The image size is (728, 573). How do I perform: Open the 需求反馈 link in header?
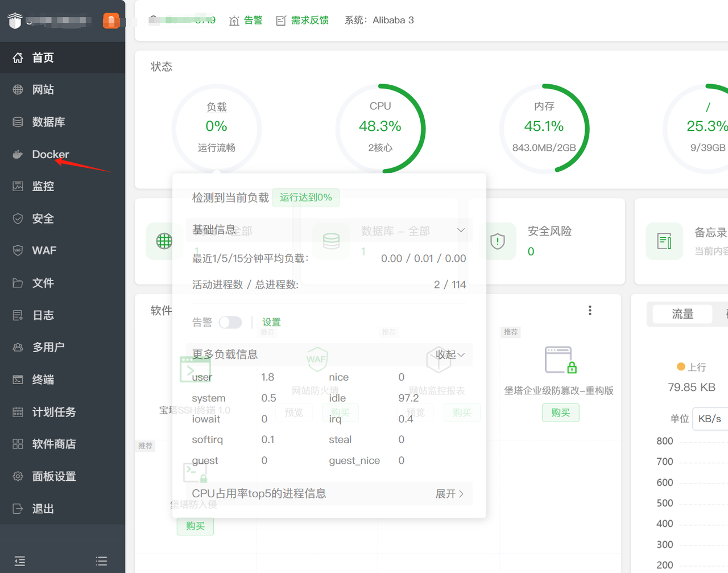click(x=310, y=20)
